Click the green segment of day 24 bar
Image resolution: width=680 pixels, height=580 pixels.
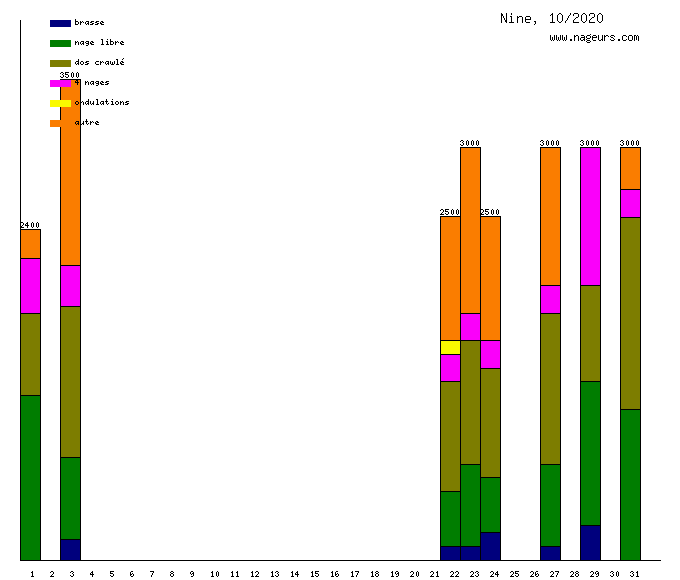point(490,504)
